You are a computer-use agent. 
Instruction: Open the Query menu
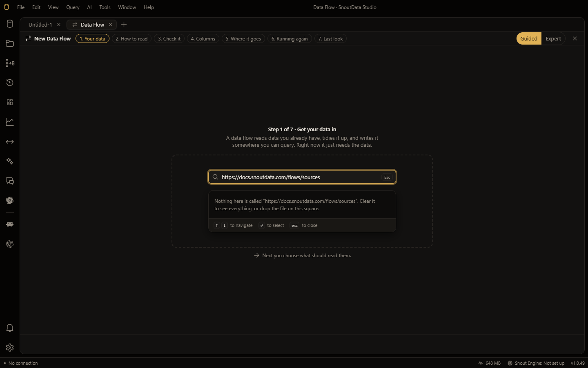(x=73, y=7)
